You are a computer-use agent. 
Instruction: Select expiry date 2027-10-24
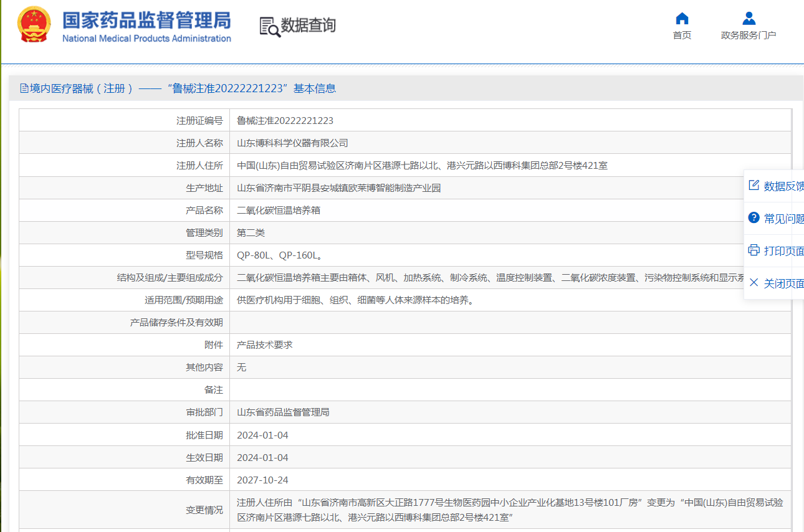(262, 480)
